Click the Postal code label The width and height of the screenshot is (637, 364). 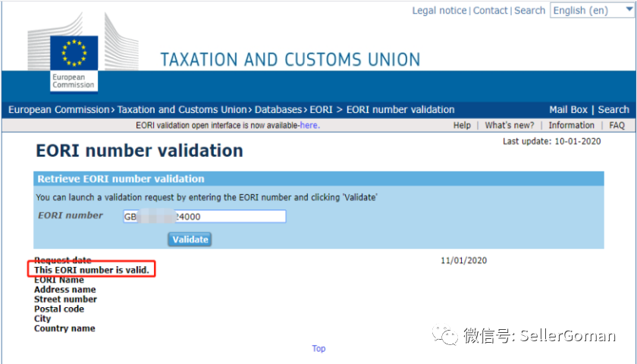tap(59, 309)
